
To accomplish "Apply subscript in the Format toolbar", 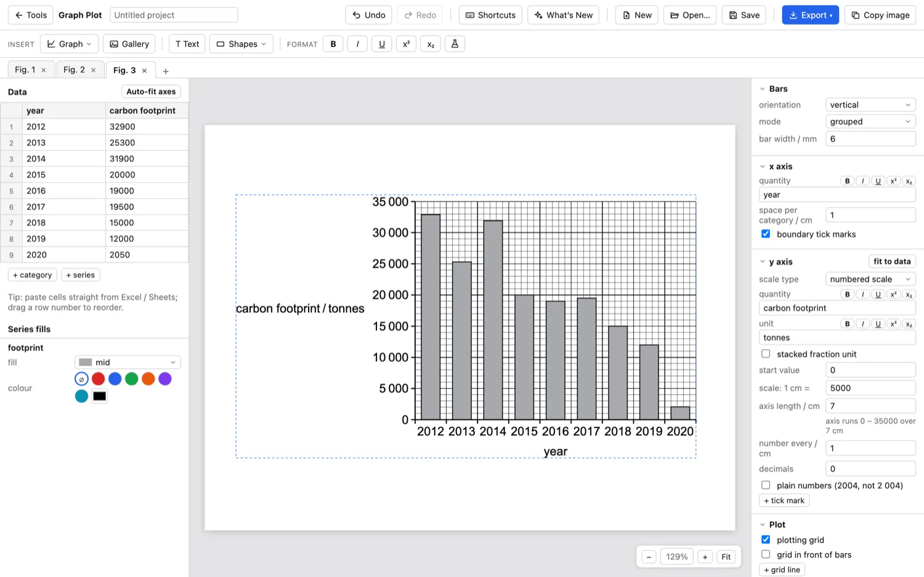I will (431, 44).
